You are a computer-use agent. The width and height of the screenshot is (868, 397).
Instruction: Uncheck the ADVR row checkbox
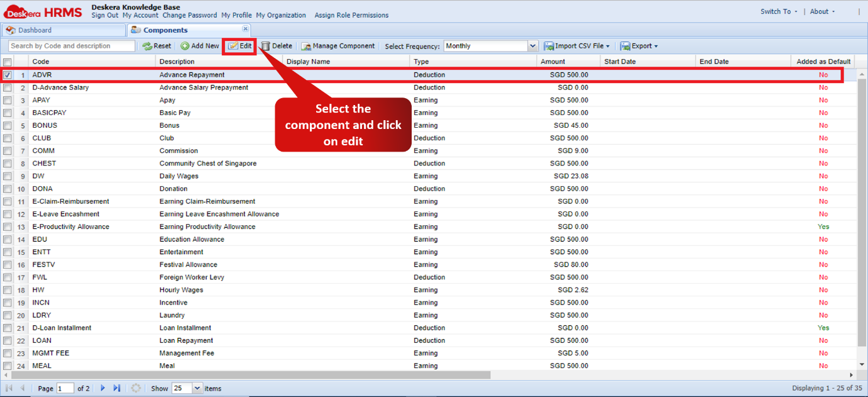pyautogui.click(x=7, y=75)
